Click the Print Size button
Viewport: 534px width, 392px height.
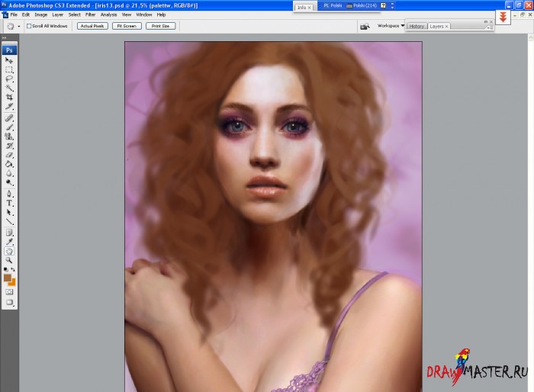160,26
